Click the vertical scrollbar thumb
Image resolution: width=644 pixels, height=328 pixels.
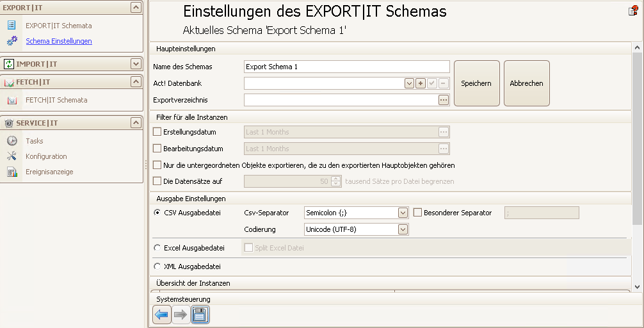click(x=638, y=138)
